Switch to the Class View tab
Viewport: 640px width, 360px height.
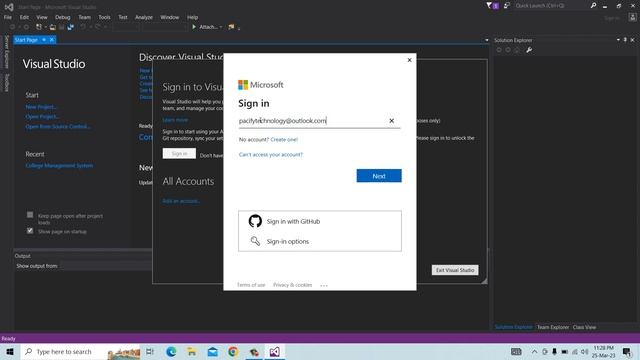(584, 327)
